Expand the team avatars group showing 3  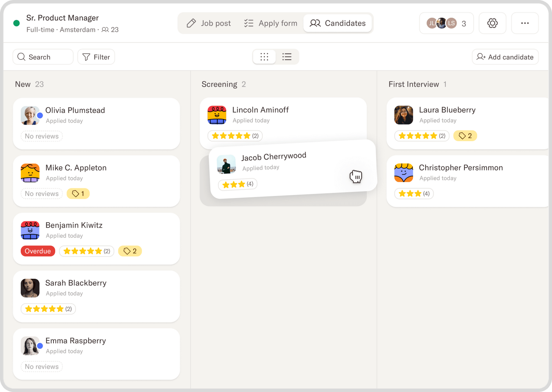446,23
